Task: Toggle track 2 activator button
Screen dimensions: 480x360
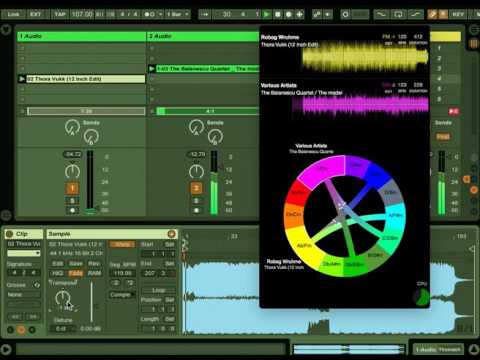Action: (x=196, y=189)
